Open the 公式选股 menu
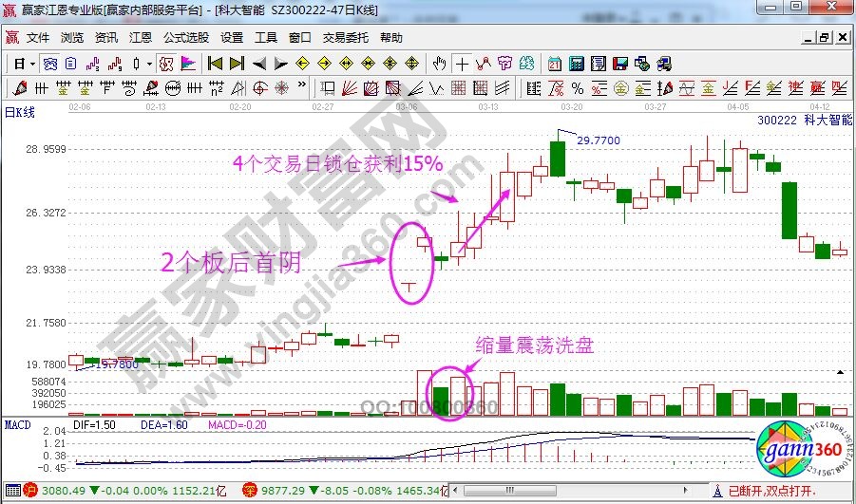 coord(185,38)
